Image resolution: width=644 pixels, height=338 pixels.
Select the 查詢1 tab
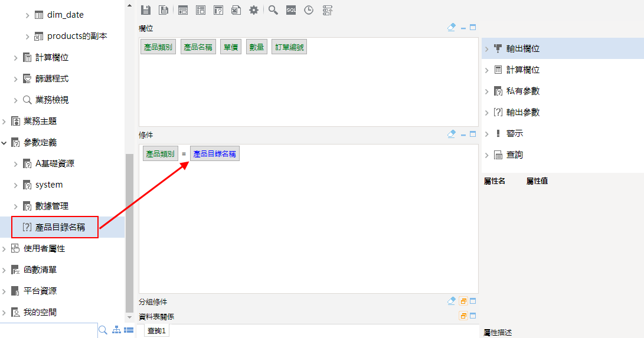point(156,331)
